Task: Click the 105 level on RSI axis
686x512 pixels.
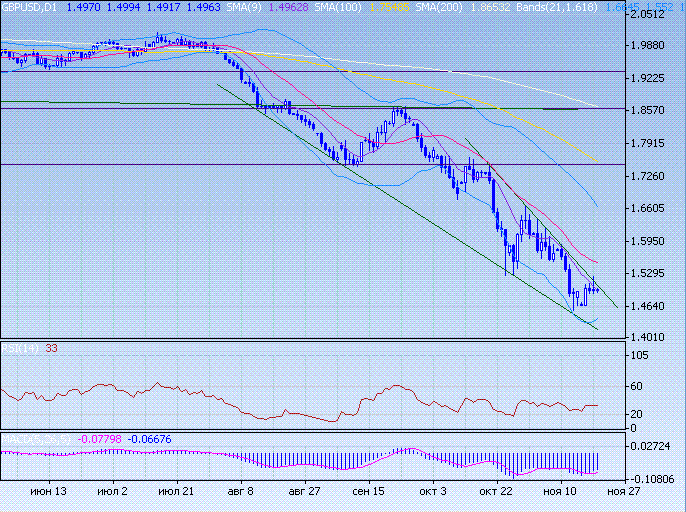Action: pos(638,355)
